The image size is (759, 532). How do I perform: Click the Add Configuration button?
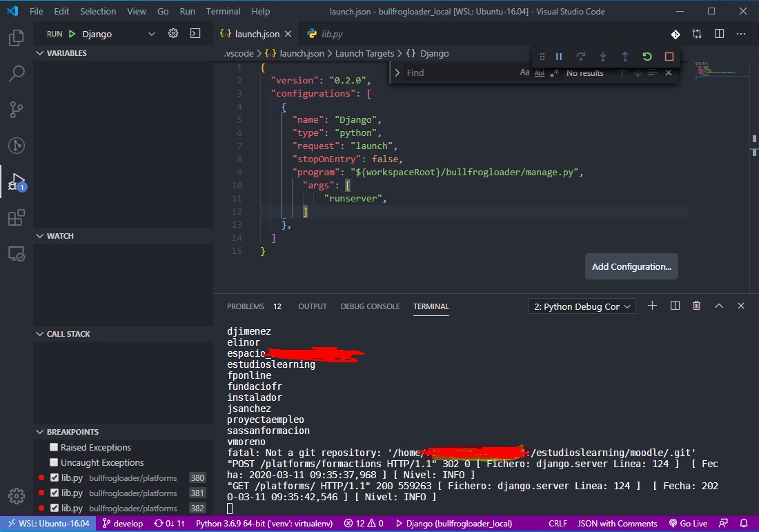point(631,267)
